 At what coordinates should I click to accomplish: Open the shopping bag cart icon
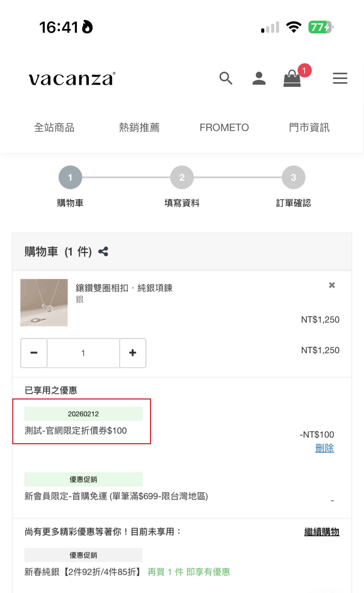tap(292, 78)
